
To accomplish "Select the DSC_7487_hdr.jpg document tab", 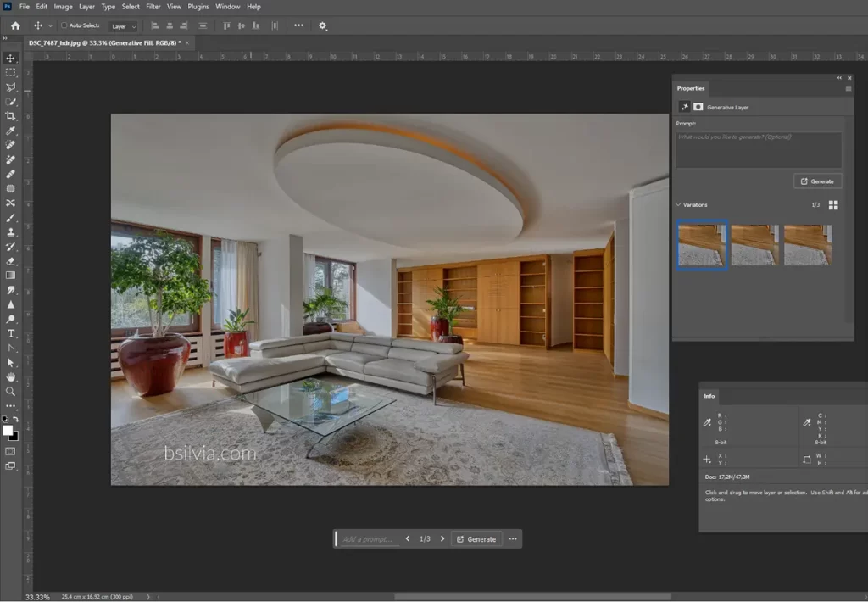I will [104, 42].
